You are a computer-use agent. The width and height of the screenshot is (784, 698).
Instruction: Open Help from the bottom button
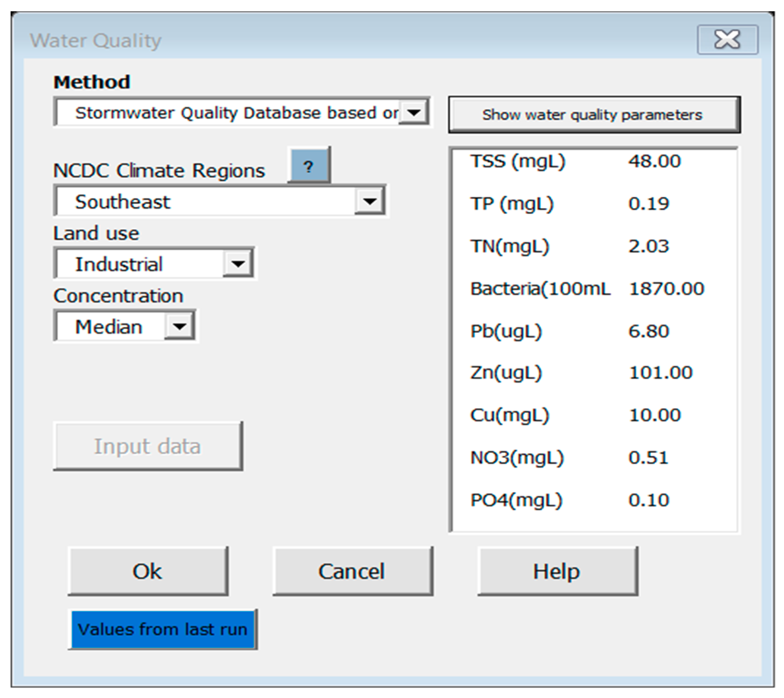(x=557, y=571)
